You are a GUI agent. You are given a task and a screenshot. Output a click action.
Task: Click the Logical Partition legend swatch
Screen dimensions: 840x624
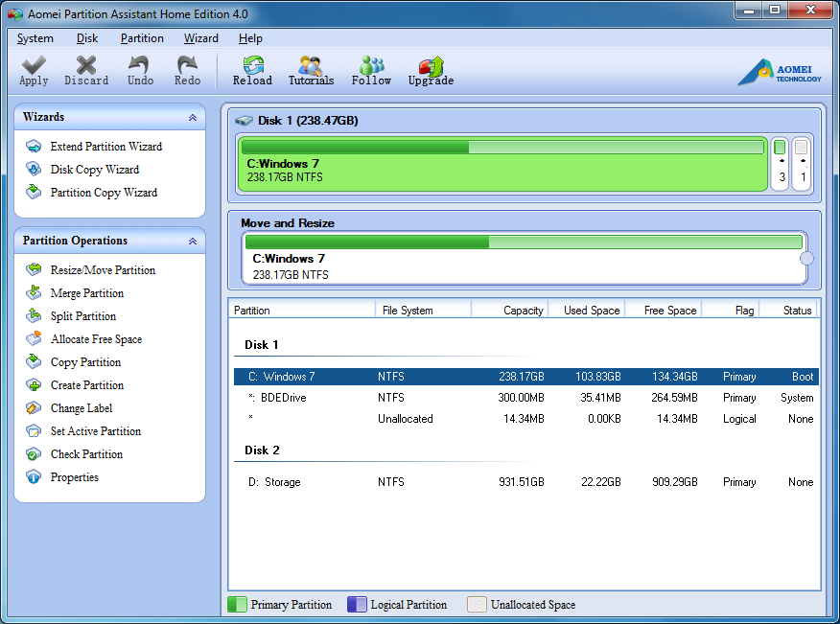point(357,604)
